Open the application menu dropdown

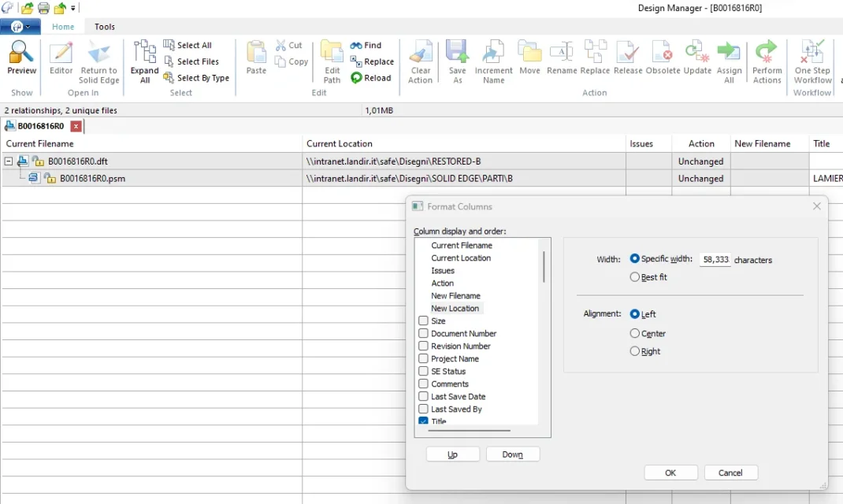[20, 27]
